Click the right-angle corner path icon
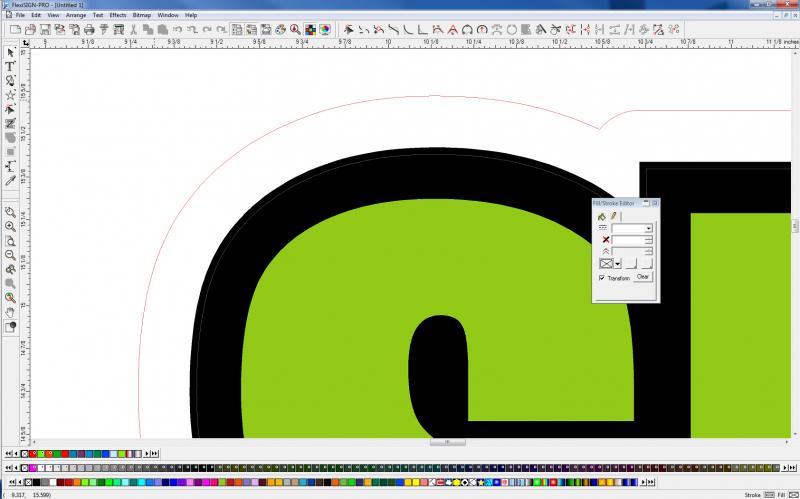This screenshot has width=800, height=499. tap(422, 30)
